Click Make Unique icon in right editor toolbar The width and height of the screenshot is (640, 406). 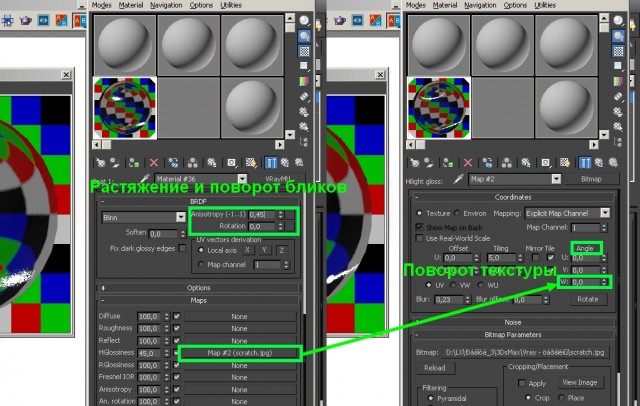[x=507, y=163]
